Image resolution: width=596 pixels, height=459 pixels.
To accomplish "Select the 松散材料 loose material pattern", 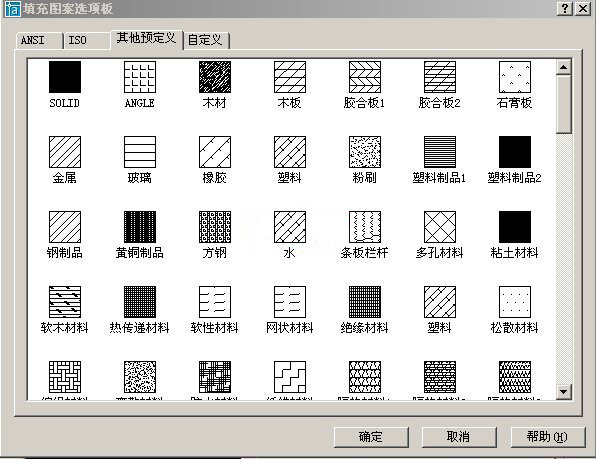I will [x=515, y=302].
